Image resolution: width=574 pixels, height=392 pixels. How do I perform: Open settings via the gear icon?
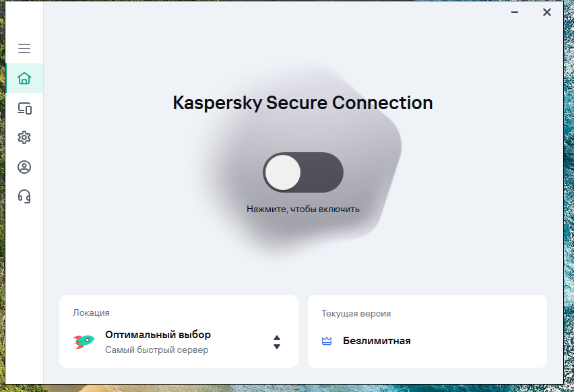(24, 137)
